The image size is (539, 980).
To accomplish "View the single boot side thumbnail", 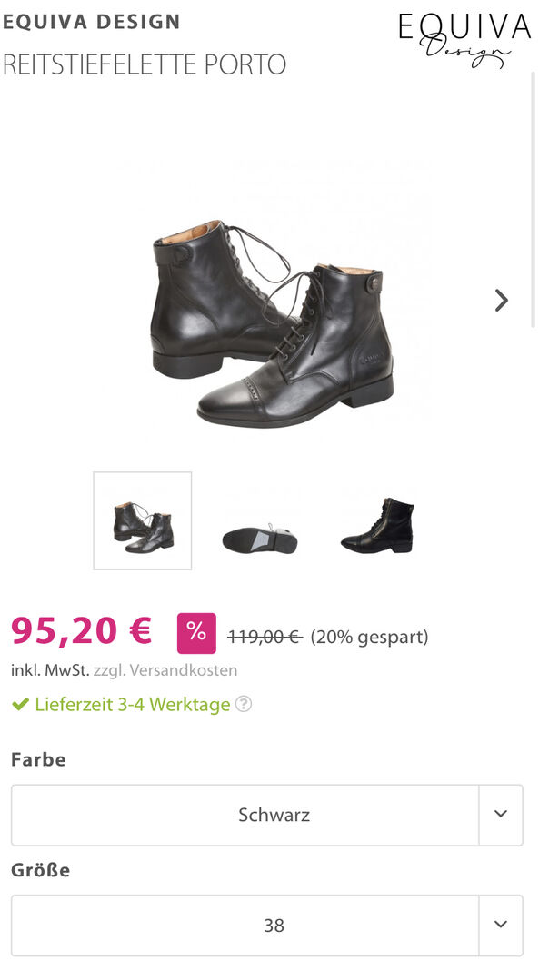I will click(x=378, y=525).
